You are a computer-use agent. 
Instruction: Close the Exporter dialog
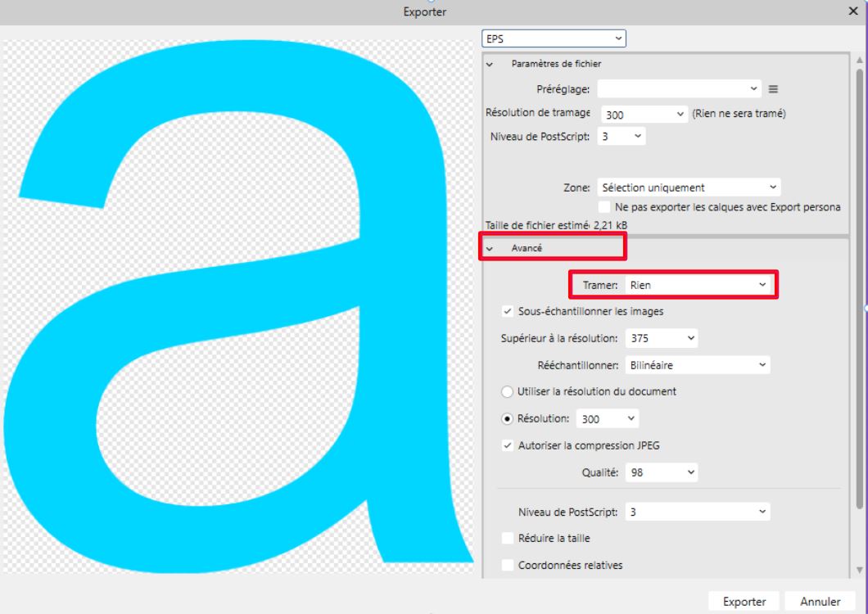(x=853, y=11)
